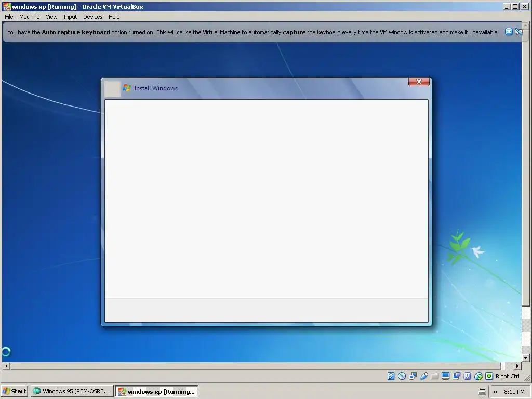Switch to Windows 95 taskbar window

coord(72,391)
